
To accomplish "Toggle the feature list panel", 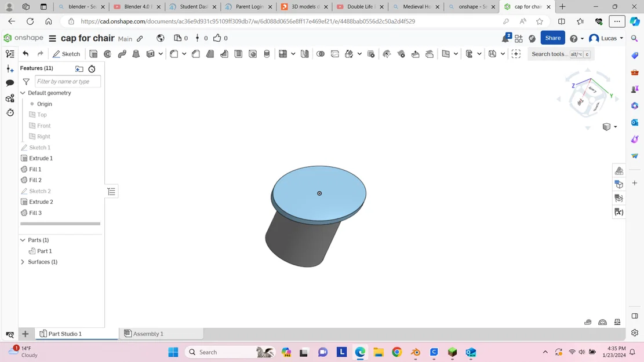I will [10, 54].
